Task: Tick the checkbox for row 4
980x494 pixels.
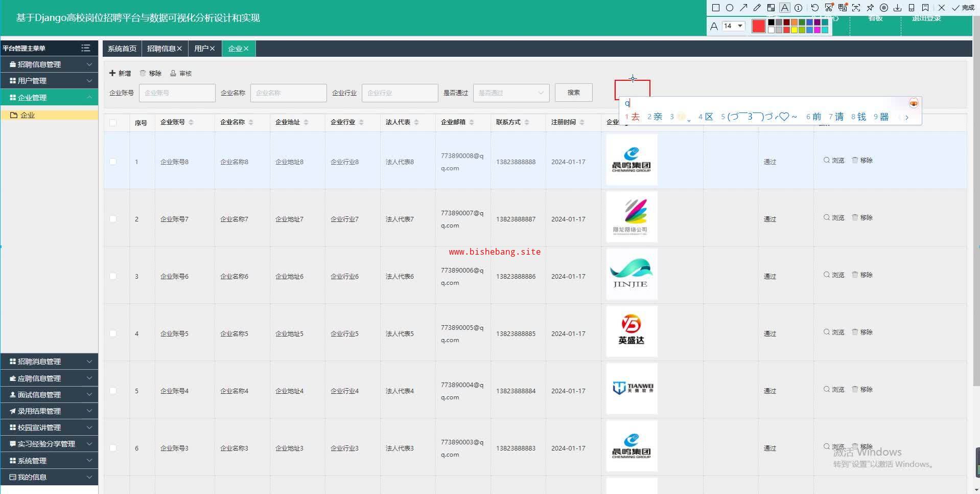Action: 113,333
